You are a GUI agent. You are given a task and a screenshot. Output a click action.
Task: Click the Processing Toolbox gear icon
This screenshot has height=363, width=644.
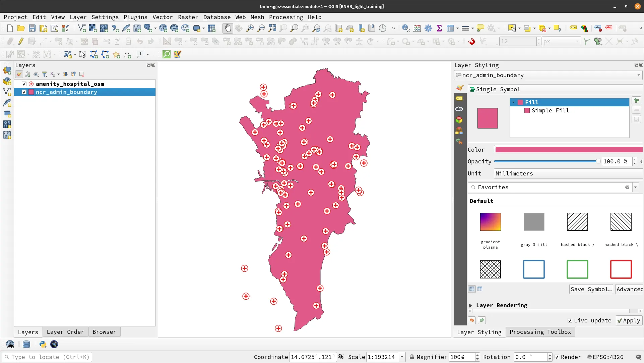(x=428, y=28)
